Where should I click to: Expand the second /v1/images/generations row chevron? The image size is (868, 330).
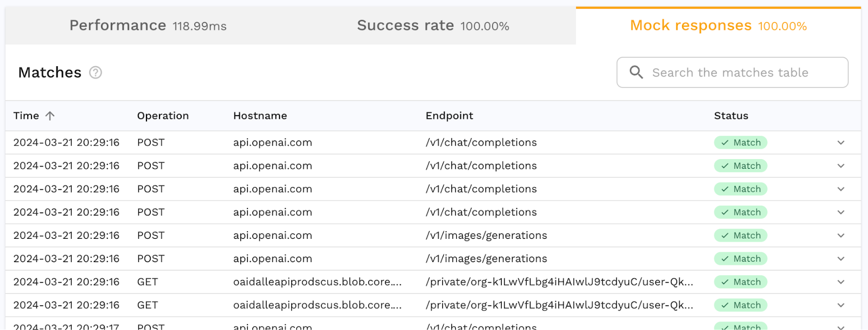click(841, 259)
